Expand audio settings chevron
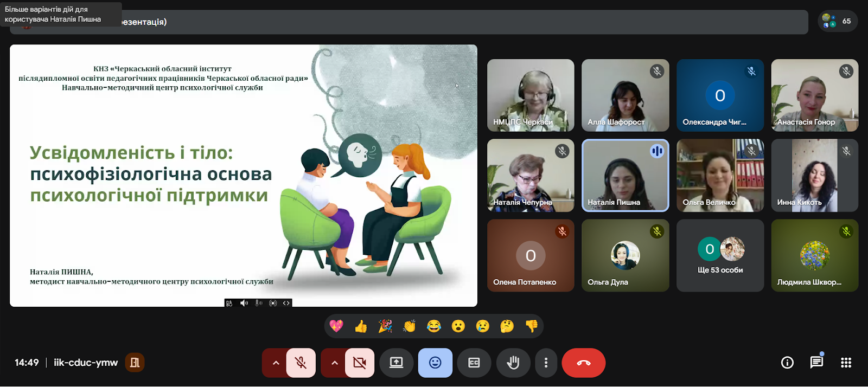The image size is (868, 387). coord(276,363)
